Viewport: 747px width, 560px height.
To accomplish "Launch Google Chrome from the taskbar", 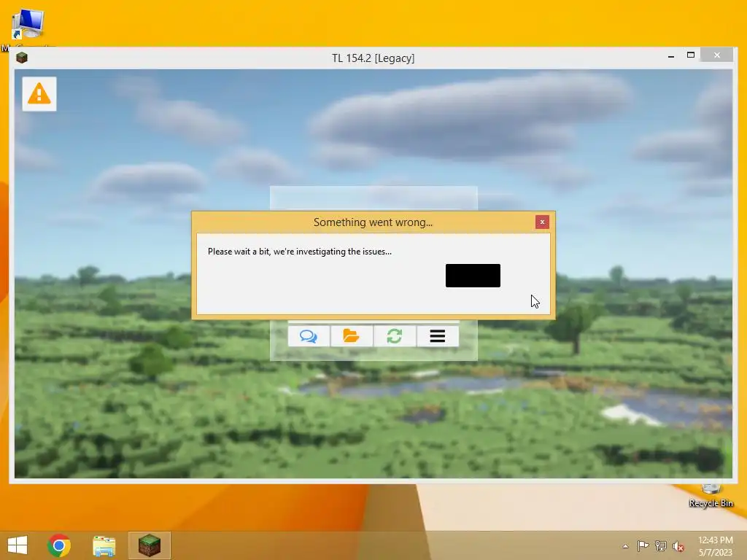I will 59,545.
